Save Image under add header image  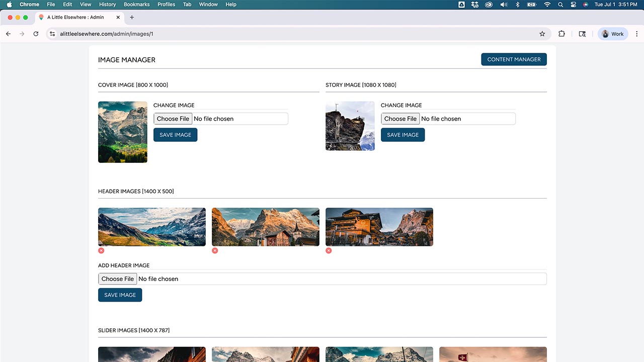click(120, 295)
